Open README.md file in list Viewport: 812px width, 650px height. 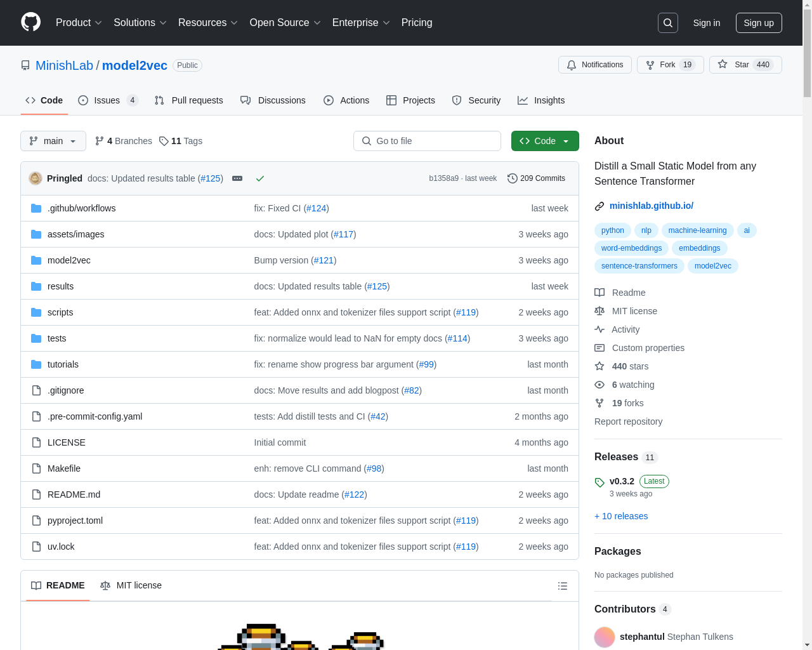click(x=74, y=494)
